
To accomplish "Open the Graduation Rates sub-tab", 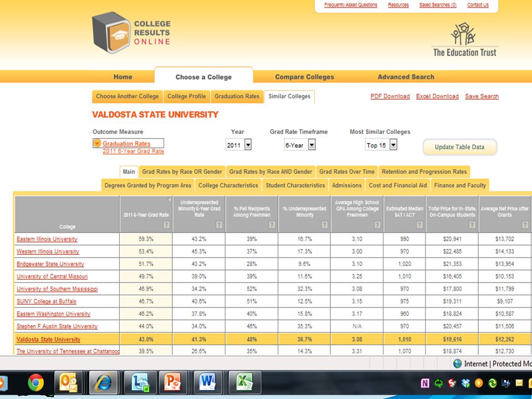I will [237, 96].
